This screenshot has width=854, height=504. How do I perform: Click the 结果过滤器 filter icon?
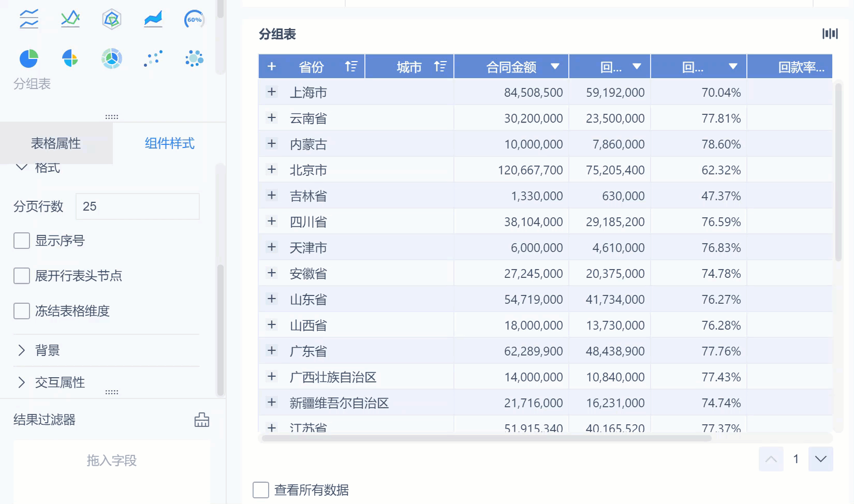pyautogui.click(x=202, y=420)
